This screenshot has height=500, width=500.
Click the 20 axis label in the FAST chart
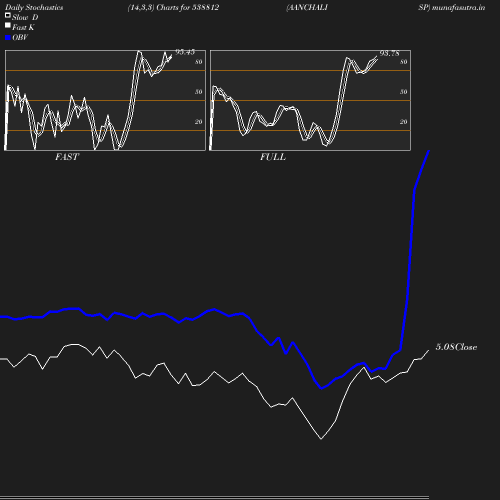(199, 122)
